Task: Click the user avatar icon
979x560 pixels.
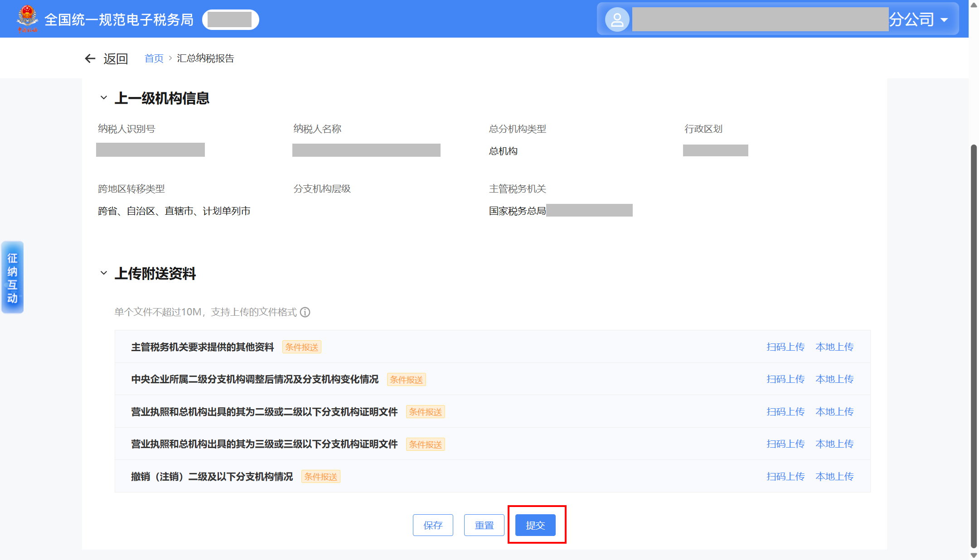Action: point(617,19)
